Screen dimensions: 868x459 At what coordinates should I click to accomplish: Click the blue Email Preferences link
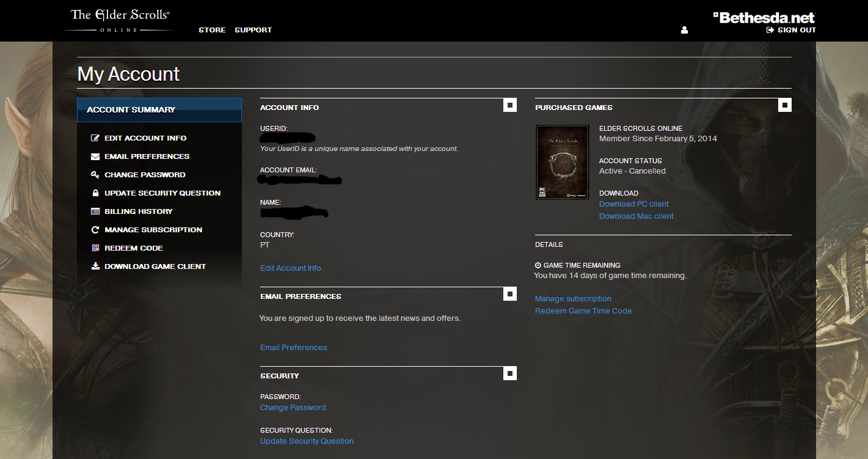294,348
